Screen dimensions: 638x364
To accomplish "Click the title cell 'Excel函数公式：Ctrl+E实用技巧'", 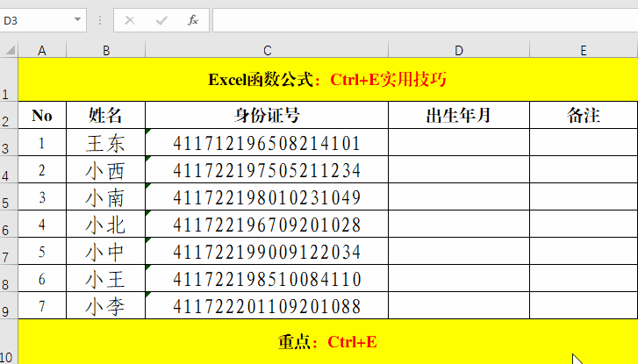I will coord(328,80).
